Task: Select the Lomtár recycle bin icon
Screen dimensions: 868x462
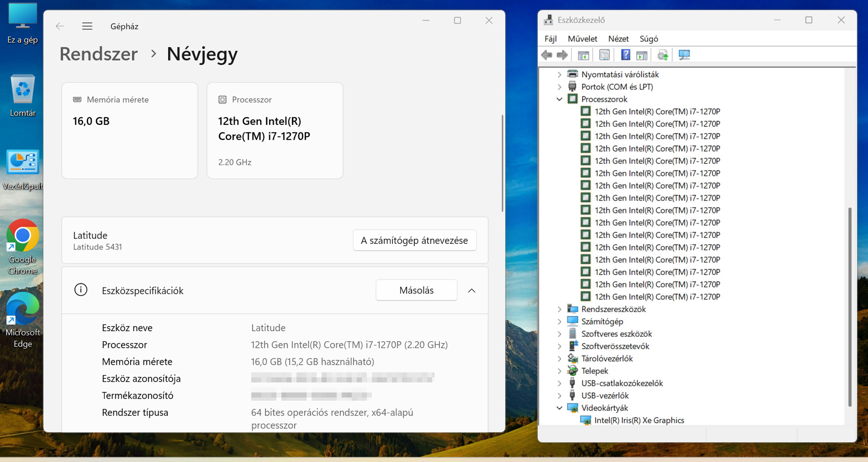Action: pos(23,96)
